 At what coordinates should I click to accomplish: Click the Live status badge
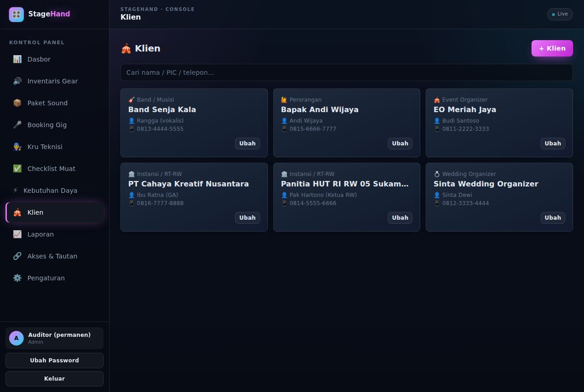point(560,14)
